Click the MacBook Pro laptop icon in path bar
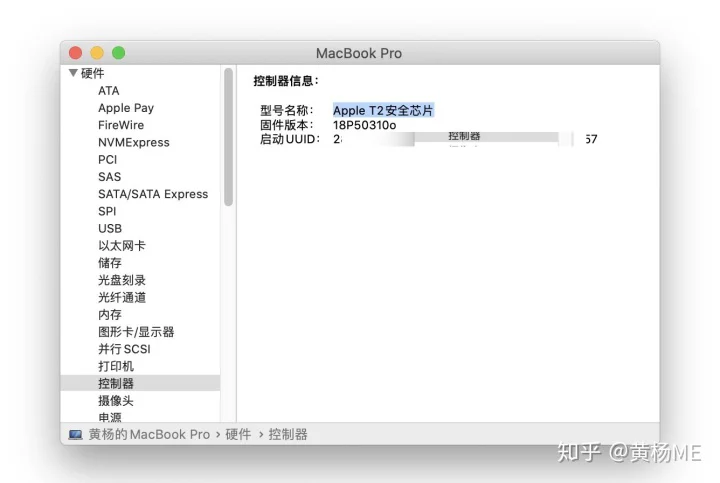 point(76,434)
